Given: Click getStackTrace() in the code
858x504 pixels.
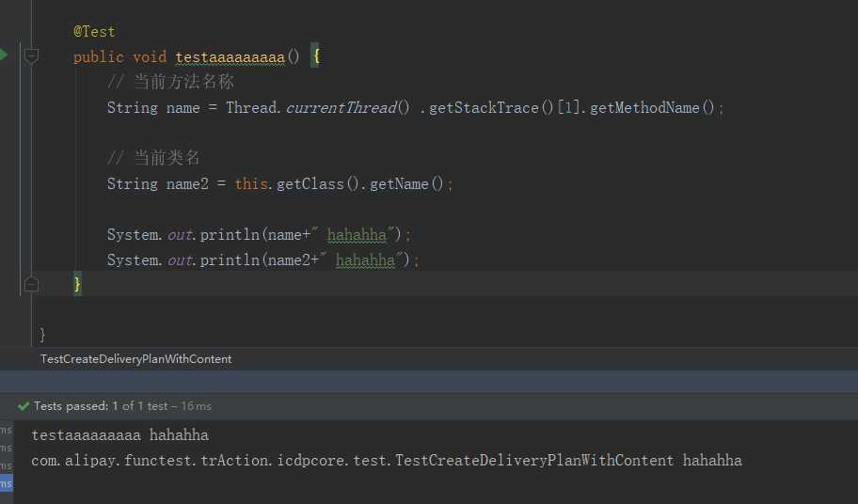Looking at the screenshot, I should (491, 108).
